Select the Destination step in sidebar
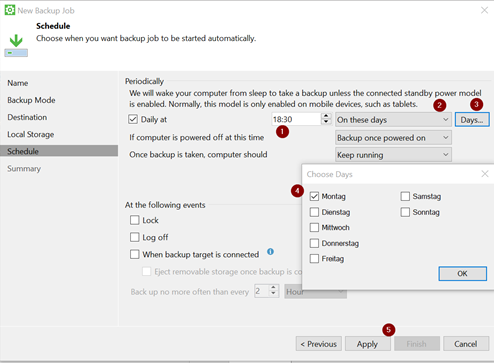 (x=27, y=117)
